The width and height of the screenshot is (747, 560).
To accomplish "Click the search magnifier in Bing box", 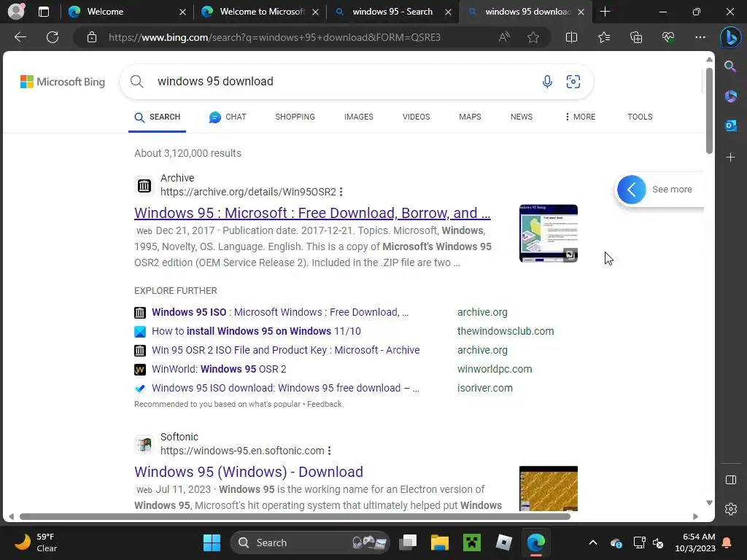I will pos(136,82).
